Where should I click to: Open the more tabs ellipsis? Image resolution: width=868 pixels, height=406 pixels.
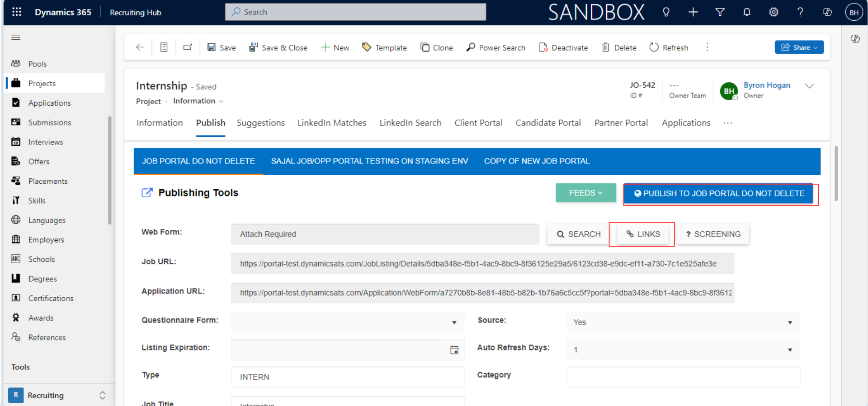point(727,123)
